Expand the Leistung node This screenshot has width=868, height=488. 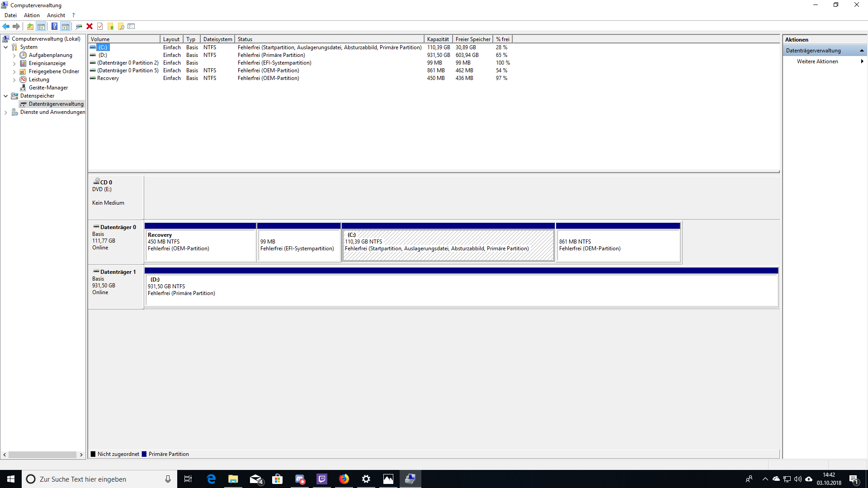click(14, 80)
